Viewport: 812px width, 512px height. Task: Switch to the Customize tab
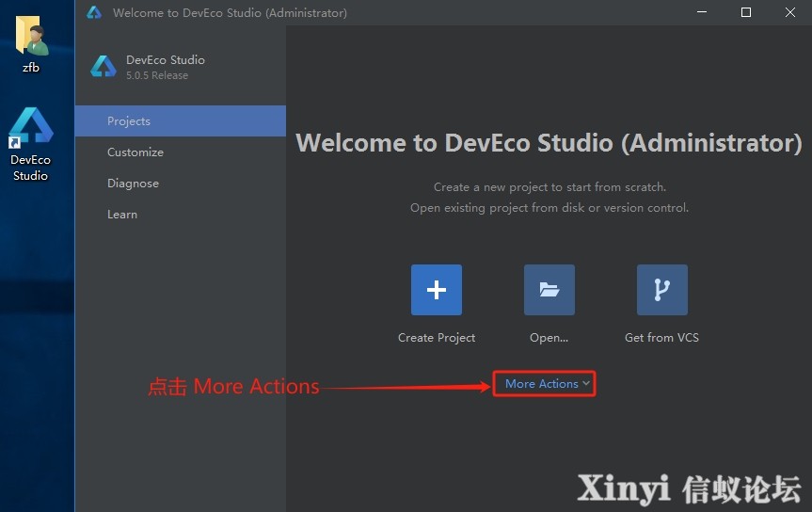point(181,152)
